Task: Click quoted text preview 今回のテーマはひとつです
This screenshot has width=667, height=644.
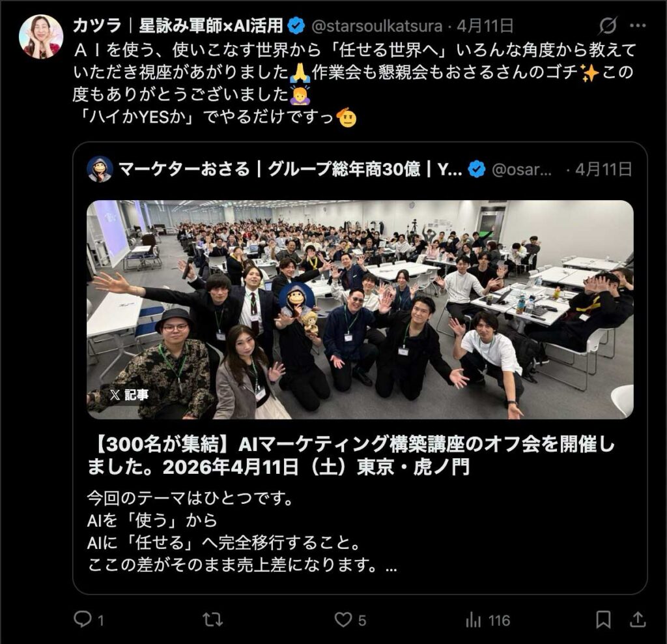Action: tap(190, 497)
